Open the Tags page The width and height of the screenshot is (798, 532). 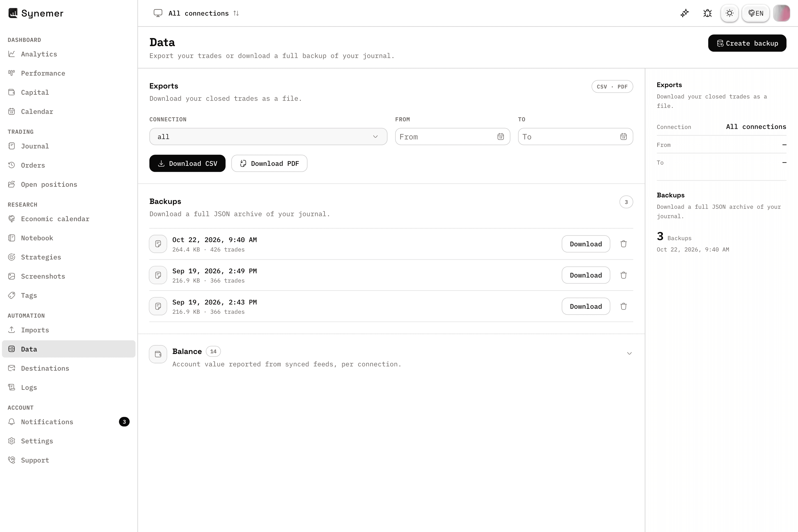coord(69,296)
